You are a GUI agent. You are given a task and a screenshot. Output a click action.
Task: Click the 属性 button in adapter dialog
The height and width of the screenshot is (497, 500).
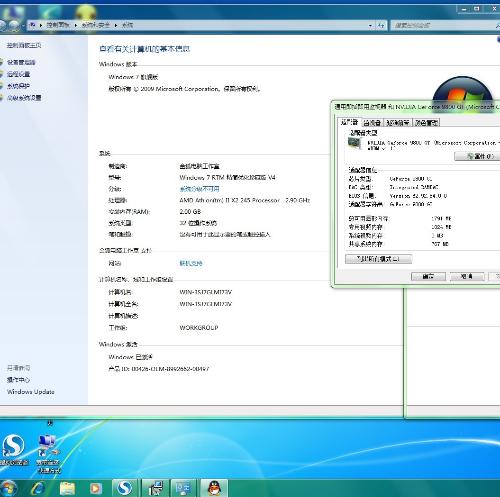click(x=478, y=156)
